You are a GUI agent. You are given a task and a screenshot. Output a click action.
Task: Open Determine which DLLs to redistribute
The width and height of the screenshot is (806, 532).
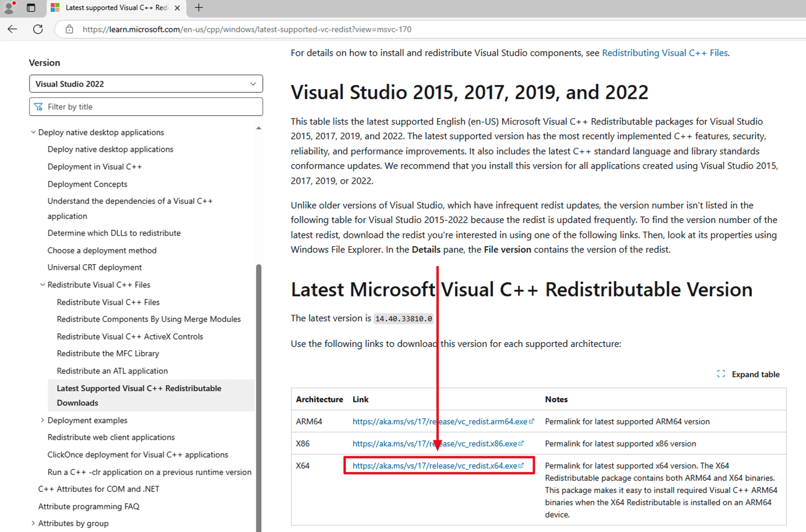click(x=114, y=233)
